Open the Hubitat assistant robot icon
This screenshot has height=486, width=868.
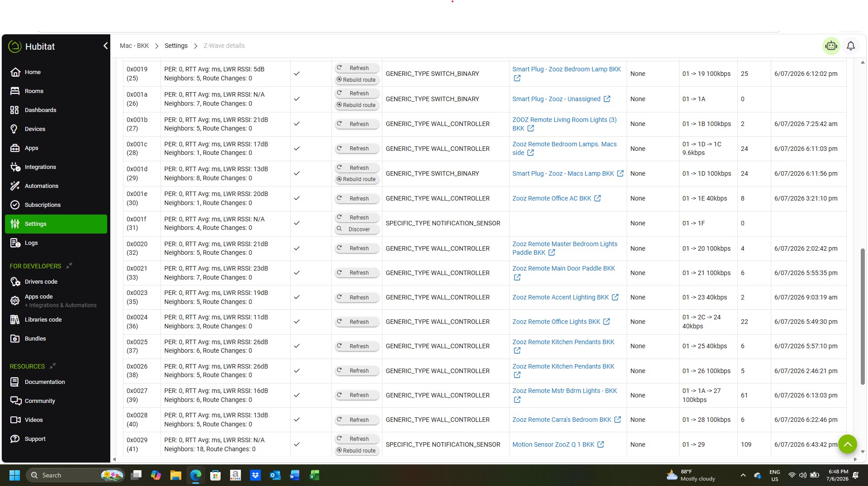coord(831,46)
